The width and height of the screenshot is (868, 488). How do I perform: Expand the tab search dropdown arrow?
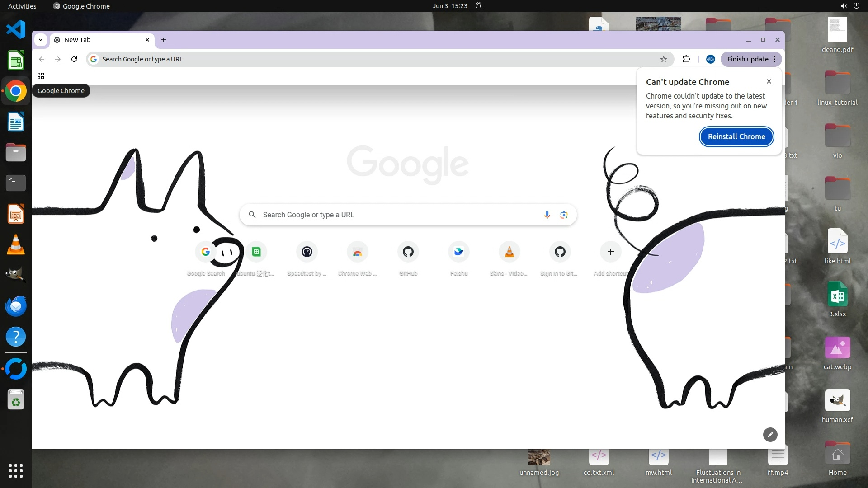coord(41,40)
